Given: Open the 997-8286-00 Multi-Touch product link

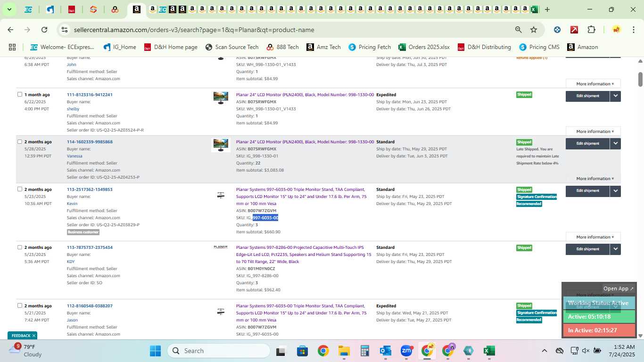Looking at the screenshot, I should pyautogui.click(x=304, y=255).
